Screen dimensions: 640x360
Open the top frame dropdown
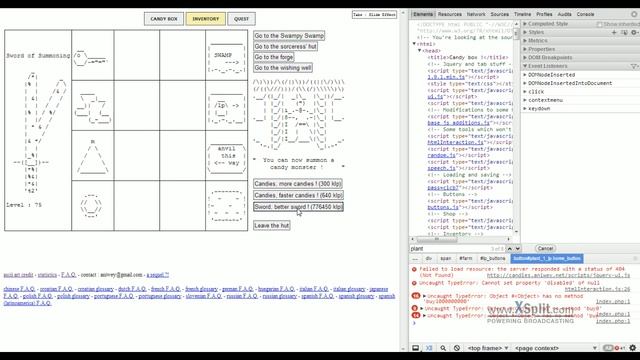488,348
